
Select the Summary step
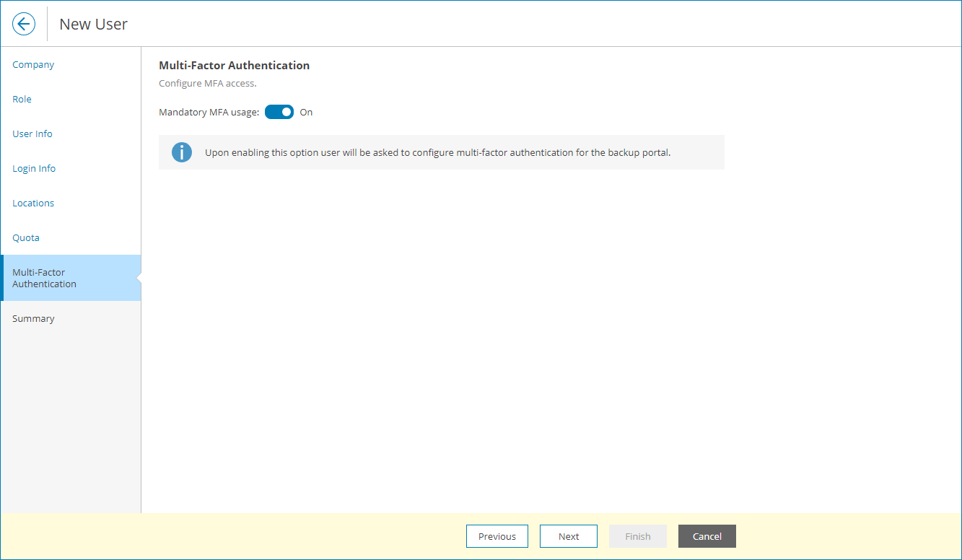point(33,318)
